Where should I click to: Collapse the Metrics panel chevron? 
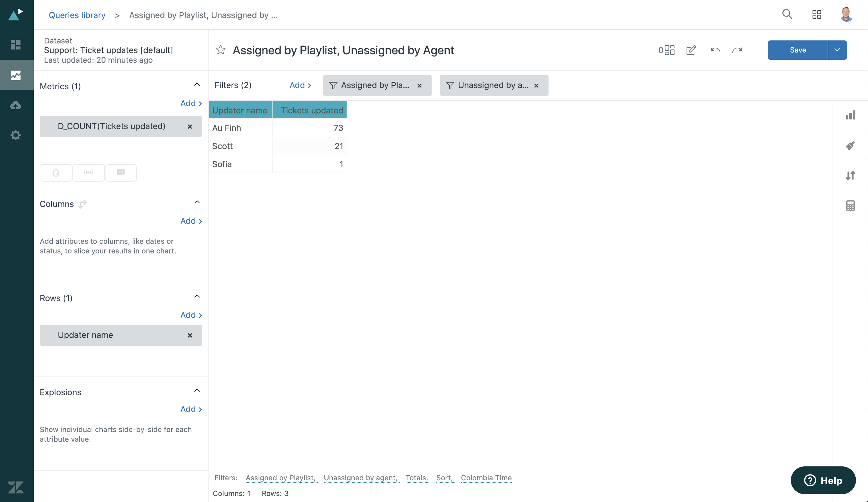pos(197,84)
